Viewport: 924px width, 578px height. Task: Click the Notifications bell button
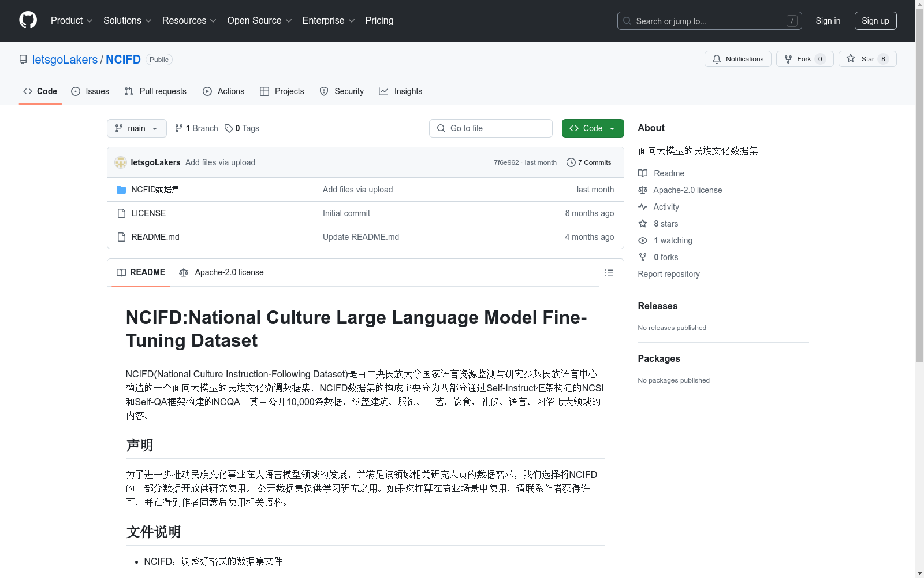pyautogui.click(x=737, y=59)
